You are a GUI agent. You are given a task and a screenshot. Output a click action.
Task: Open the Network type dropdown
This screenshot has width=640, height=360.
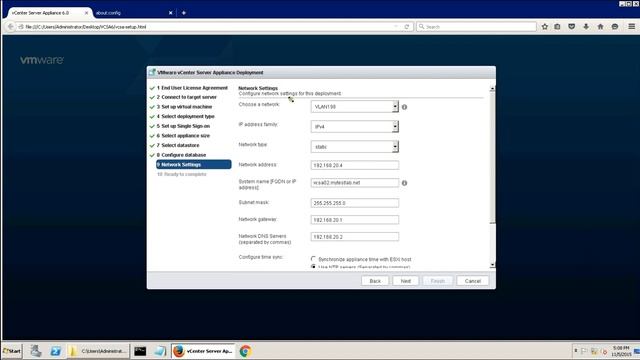point(354,147)
